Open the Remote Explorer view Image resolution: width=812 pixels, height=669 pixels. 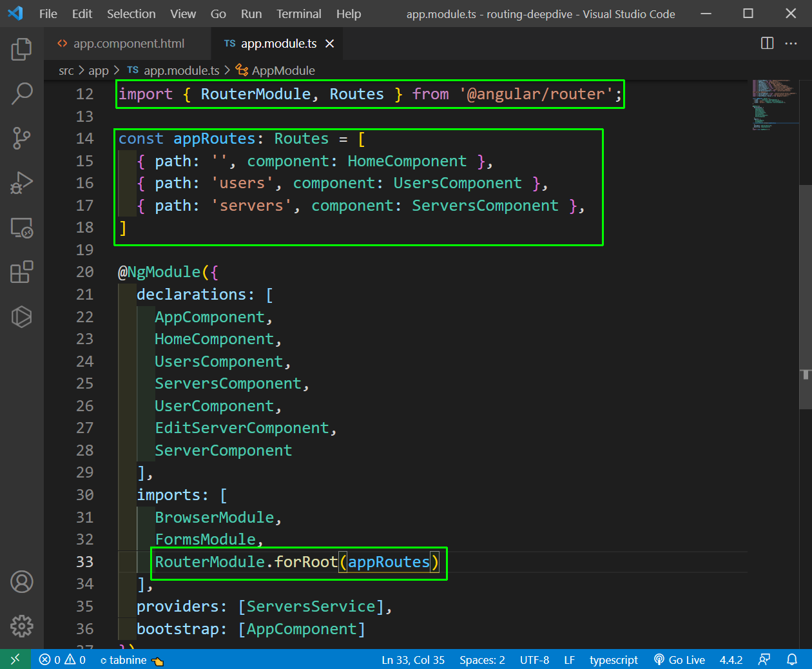22,228
